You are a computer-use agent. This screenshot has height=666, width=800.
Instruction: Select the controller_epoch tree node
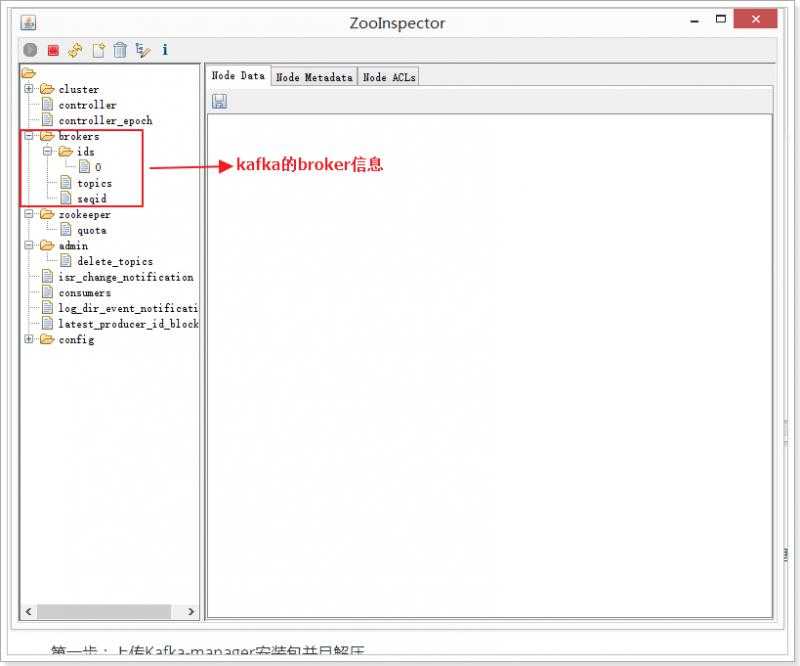[x=105, y=121]
